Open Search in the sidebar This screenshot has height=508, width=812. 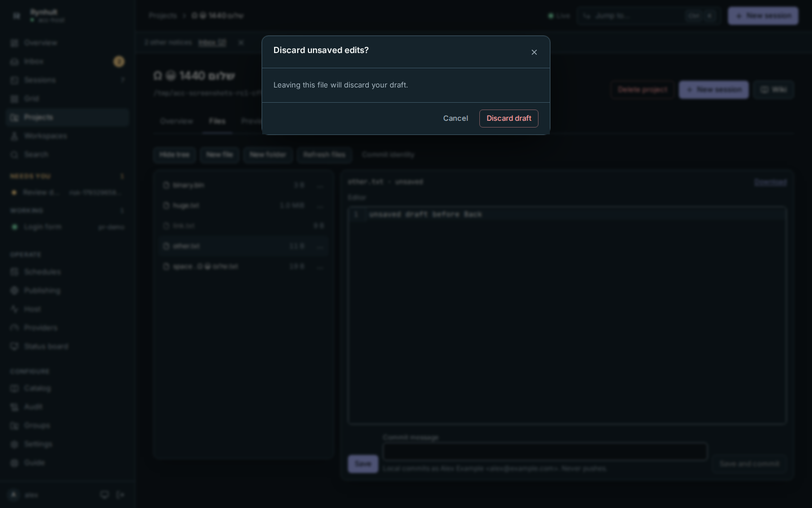tap(68, 155)
